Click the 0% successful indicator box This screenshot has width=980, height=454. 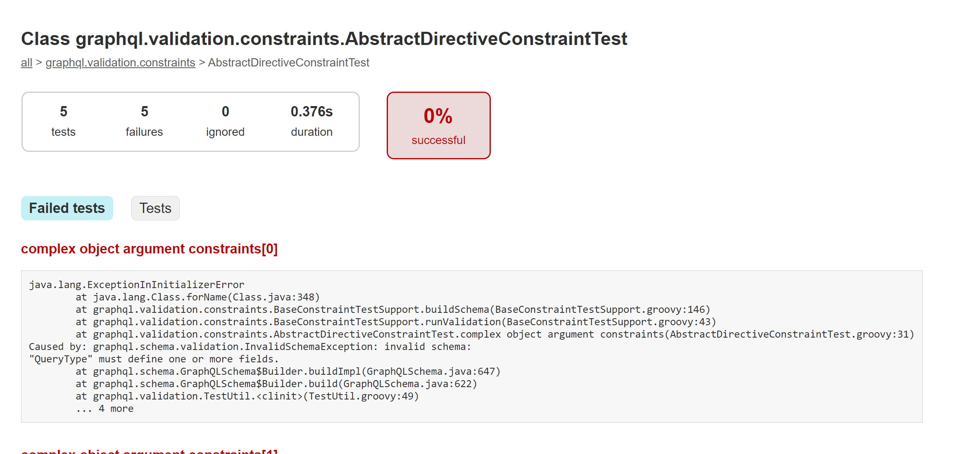(438, 125)
